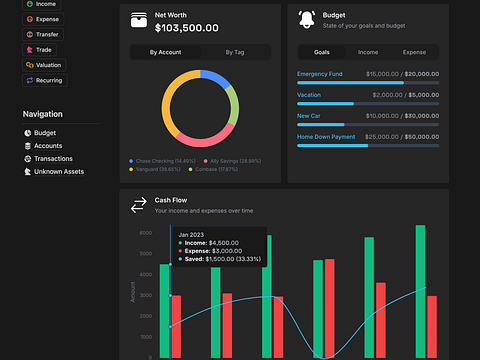Viewport: 480px width, 360px height.
Task: Click the Emergency Fund progress bar
Action: [x=368, y=83]
